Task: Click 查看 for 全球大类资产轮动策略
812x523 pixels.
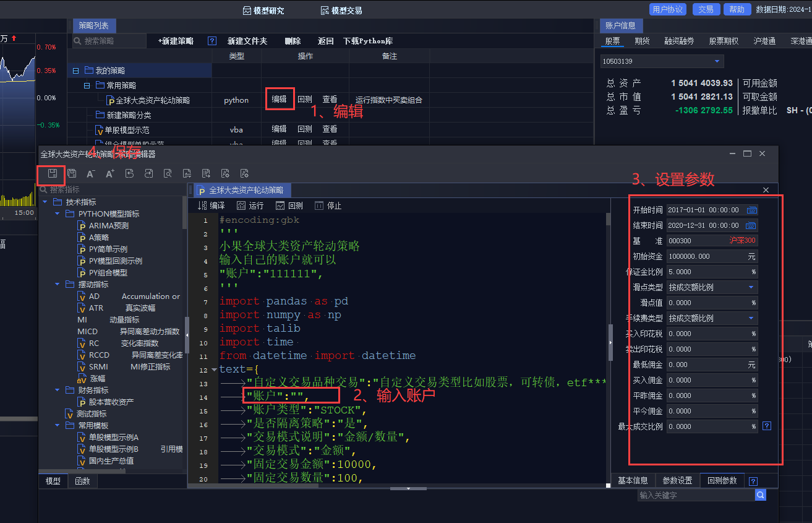Action: tap(330, 99)
